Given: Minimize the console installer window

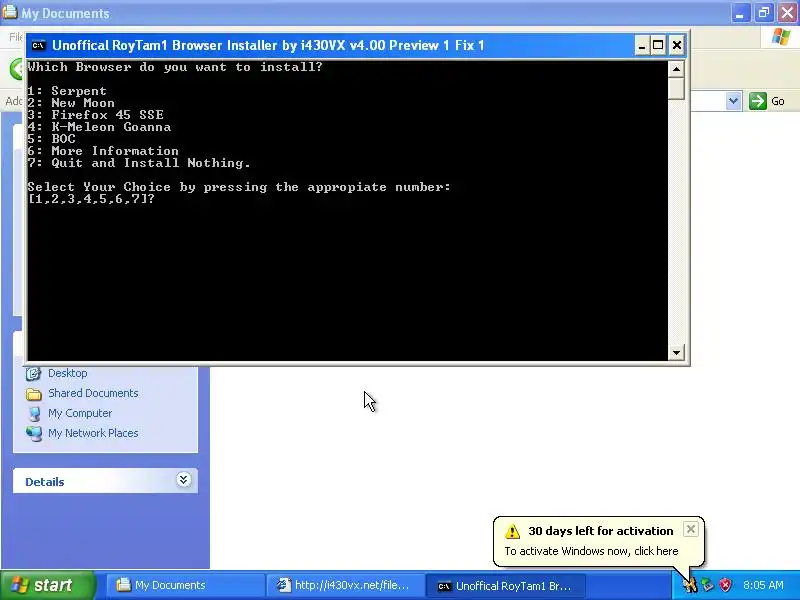Looking at the screenshot, I should tap(642, 45).
